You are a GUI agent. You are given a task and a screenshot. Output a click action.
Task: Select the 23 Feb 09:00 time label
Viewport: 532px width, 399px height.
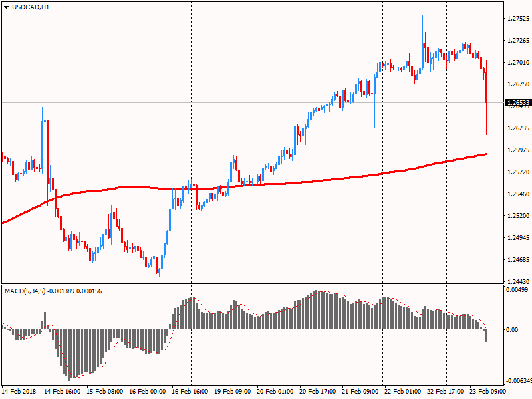(x=488, y=392)
